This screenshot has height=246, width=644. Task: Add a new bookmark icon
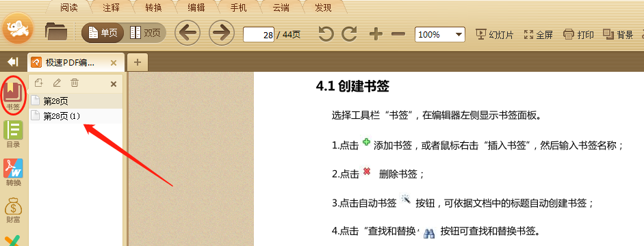click(x=38, y=83)
